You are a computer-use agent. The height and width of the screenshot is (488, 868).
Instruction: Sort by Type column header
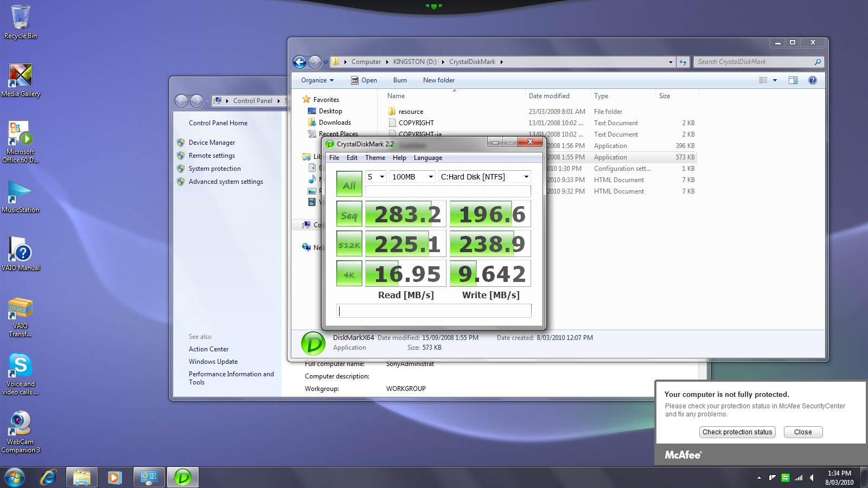point(601,96)
